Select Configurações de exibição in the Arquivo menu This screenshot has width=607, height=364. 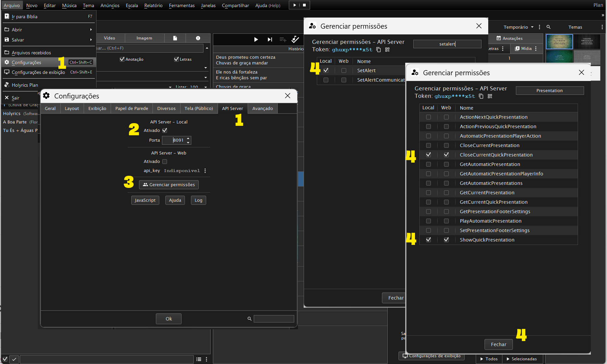point(49,72)
